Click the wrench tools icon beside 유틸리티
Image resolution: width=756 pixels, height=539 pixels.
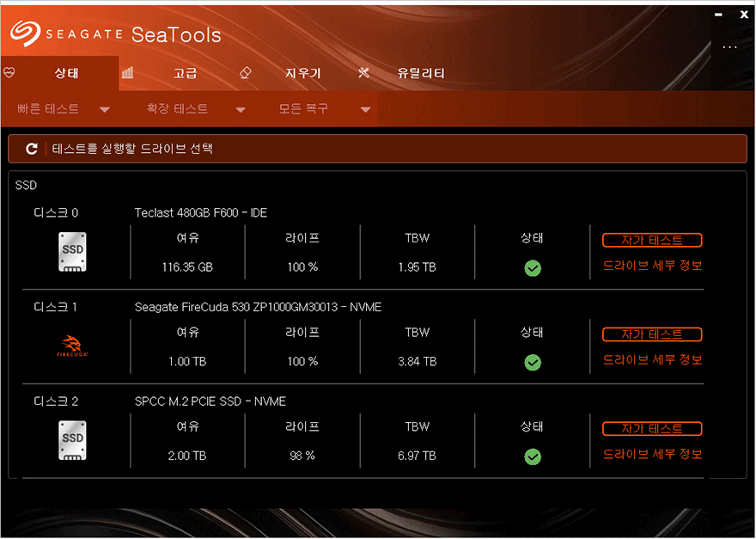(x=363, y=73)
